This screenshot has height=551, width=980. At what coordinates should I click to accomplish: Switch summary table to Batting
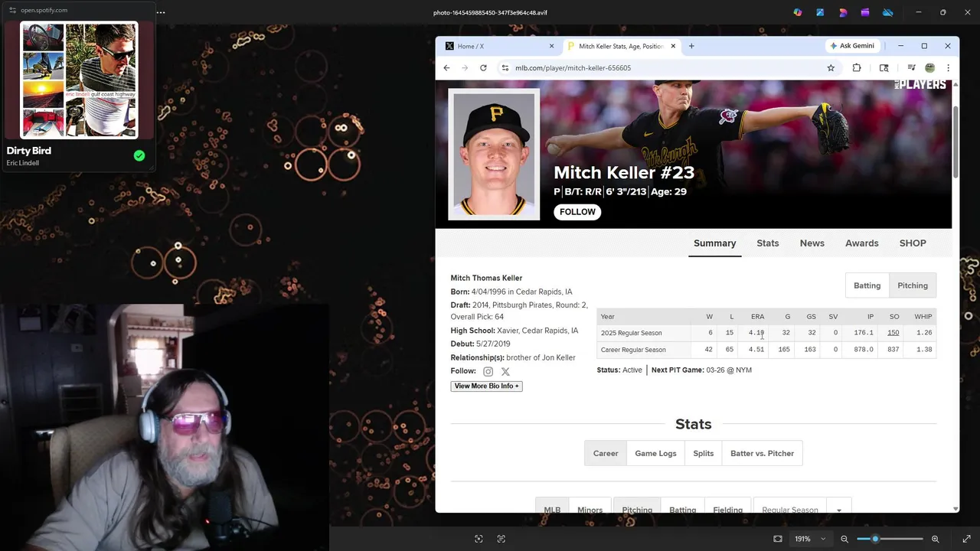867,285
